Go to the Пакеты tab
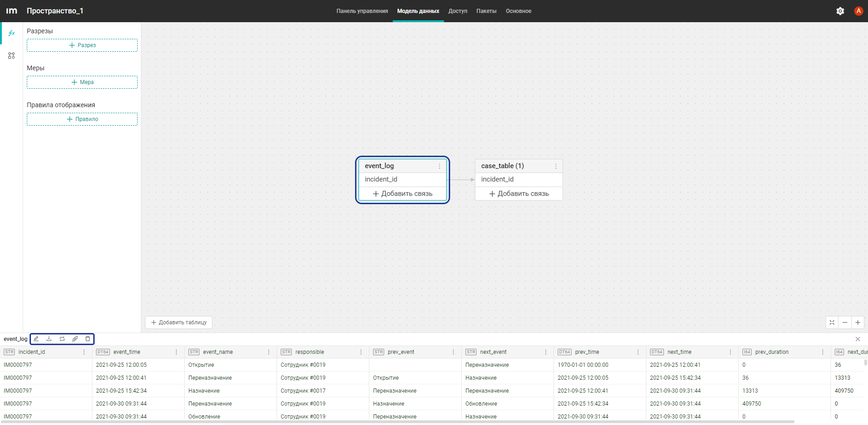 pos(487,11)
